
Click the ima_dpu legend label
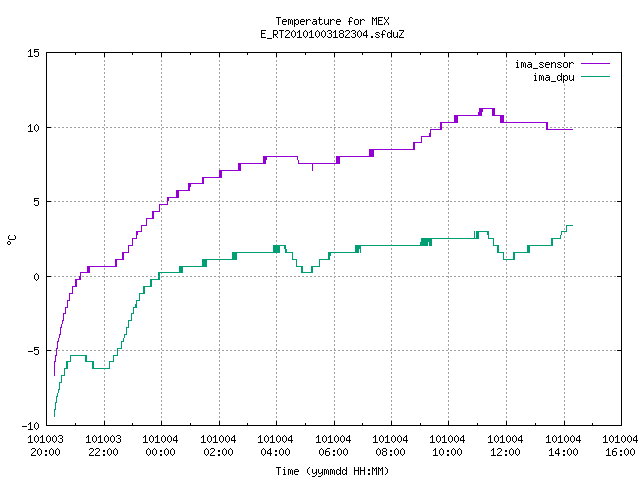pos(553,77)
